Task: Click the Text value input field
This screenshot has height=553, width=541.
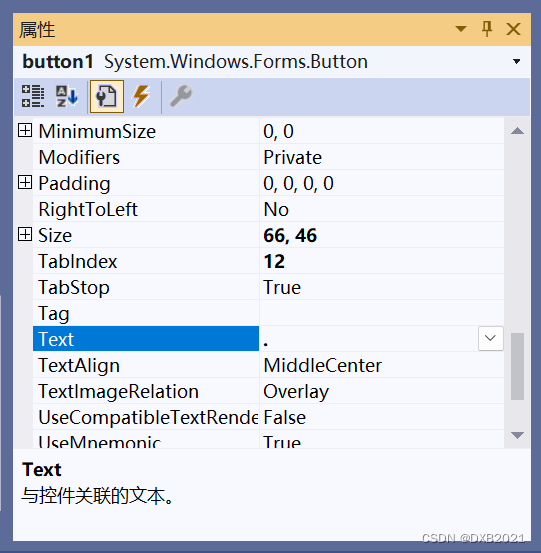Action: click(x=369, y=339)
